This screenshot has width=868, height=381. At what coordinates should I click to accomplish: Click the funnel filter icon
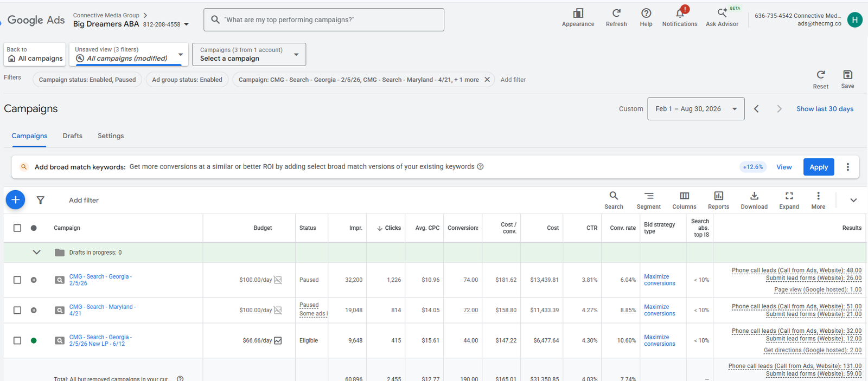tap(41, 200)
